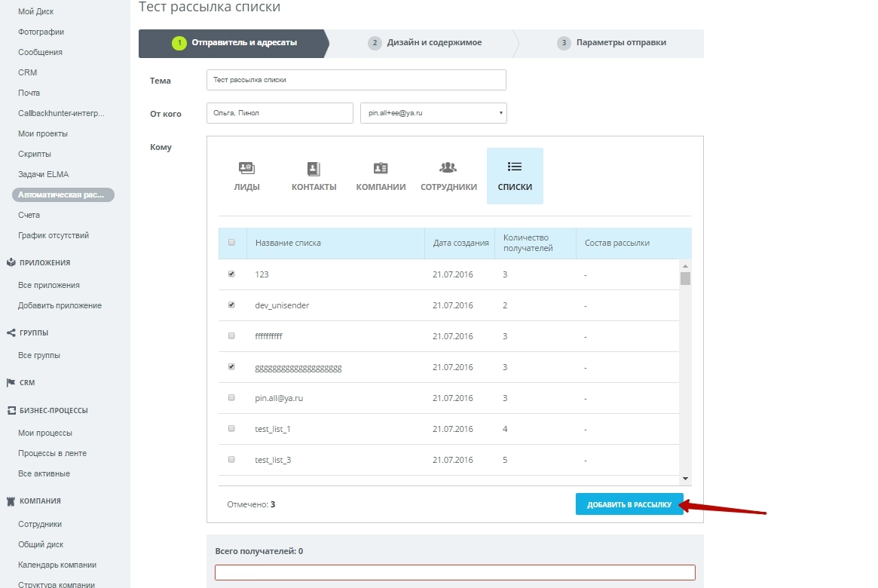
Task: Switch to the Companies (КОМПАНИИ) icon tab
Action: (x=381, y=176)
